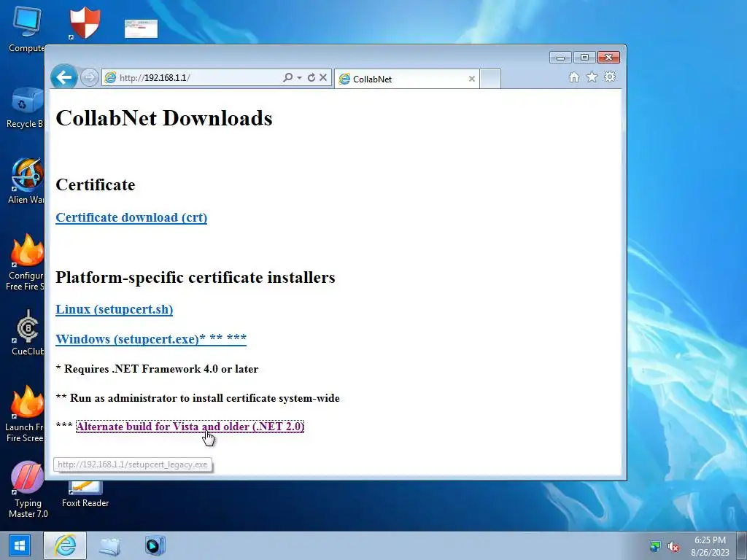
Task: Open the clock showing 6:25 PM
Action: coord(710,546)
